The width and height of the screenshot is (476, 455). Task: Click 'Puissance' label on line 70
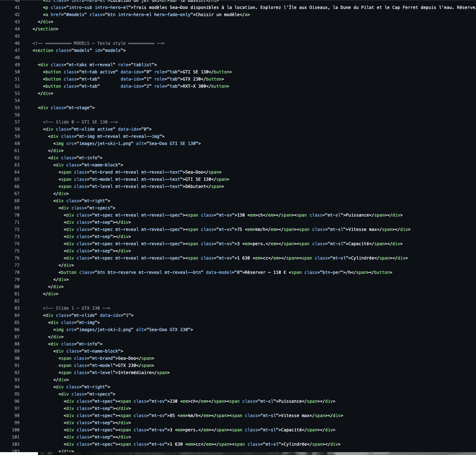pos(357,215)
